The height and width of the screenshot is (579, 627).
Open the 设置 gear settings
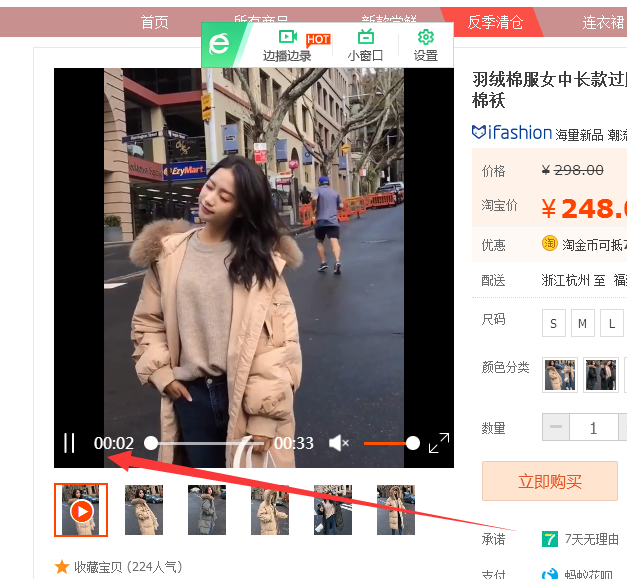pyautogui.click(x=425, y=46)
